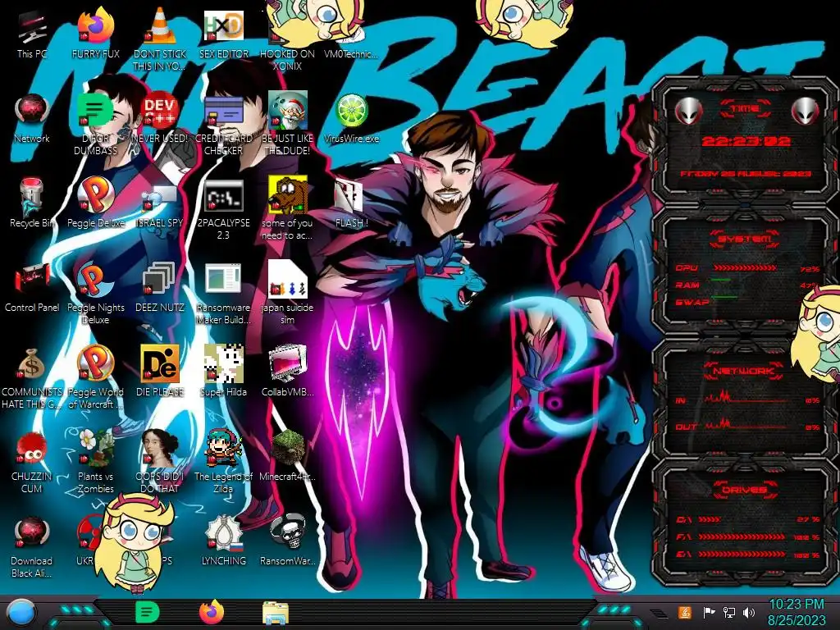
Task: Click the SWAP usage bar
Action: pos(724,297)
